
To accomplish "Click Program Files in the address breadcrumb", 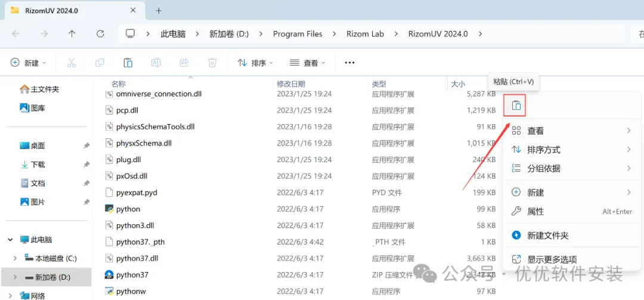I will coord(298,34).
